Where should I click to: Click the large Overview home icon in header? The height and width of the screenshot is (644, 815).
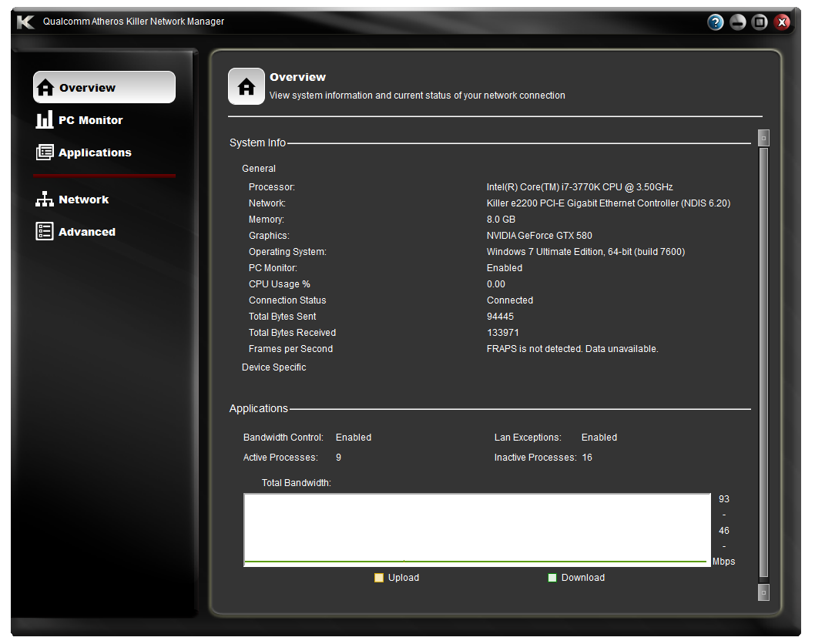247,86
